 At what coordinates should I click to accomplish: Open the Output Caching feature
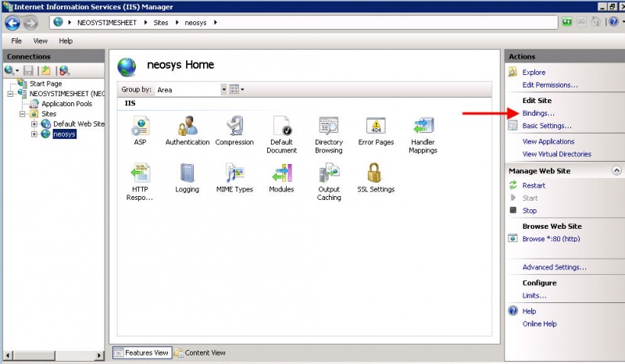click(x=329, y=181)
